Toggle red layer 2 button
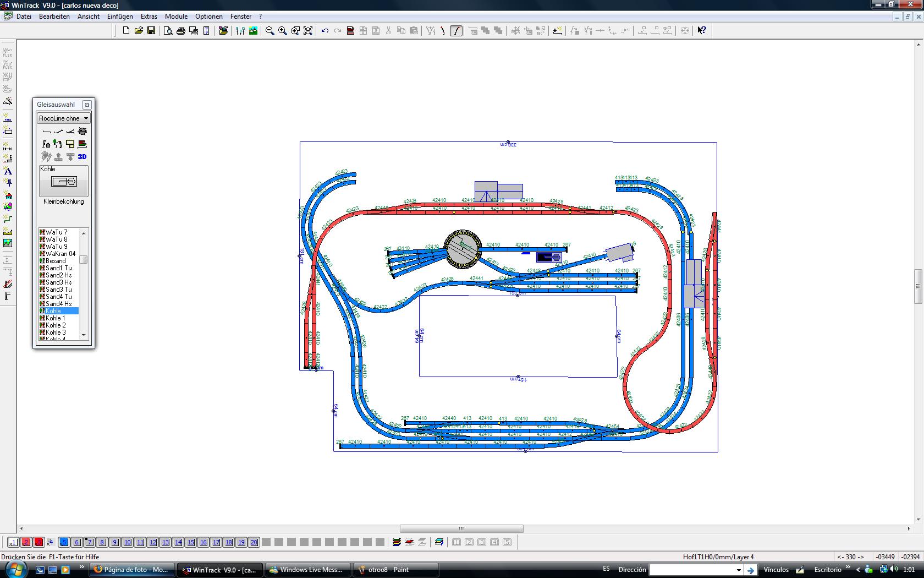Viewport: 924px width, 578px height. point(26,542)
